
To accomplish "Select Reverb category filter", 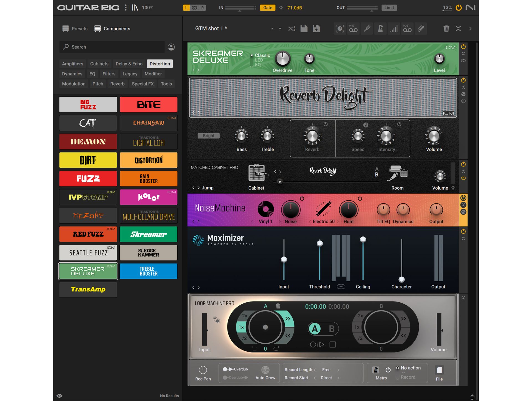I will [x=117, y=84].
